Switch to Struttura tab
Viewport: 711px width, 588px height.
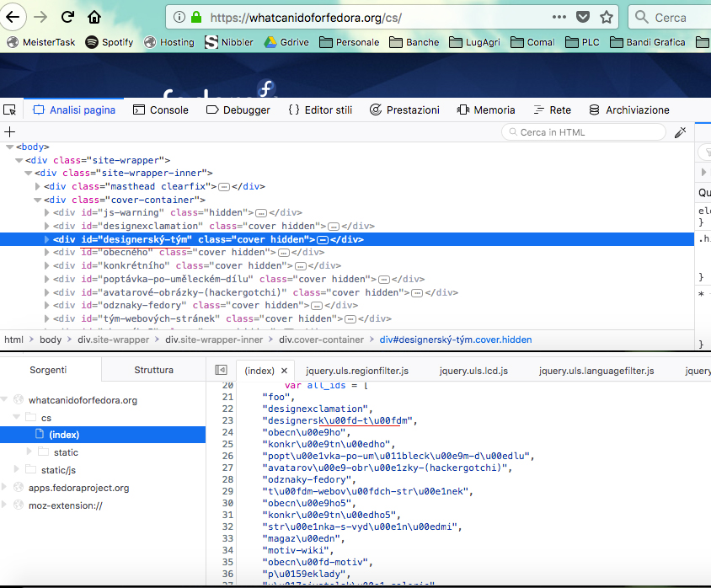[x=153, y=370]
